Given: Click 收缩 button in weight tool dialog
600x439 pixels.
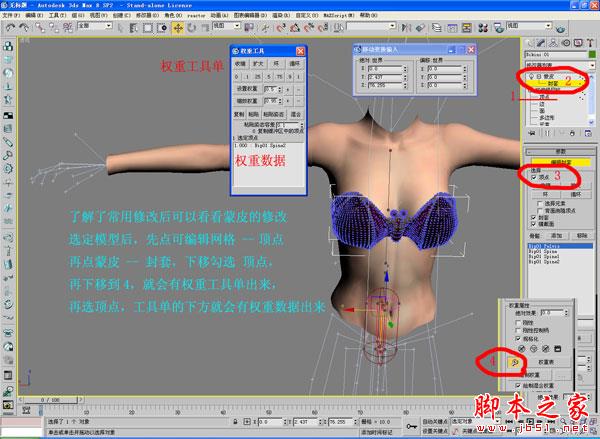Looking at the screenshot, I should (x=240, y=63).
